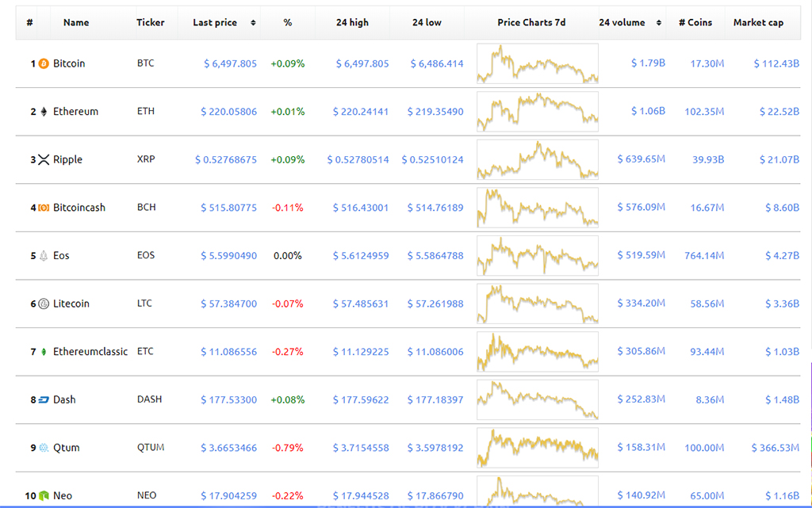Open the Qtum name link

67,448
